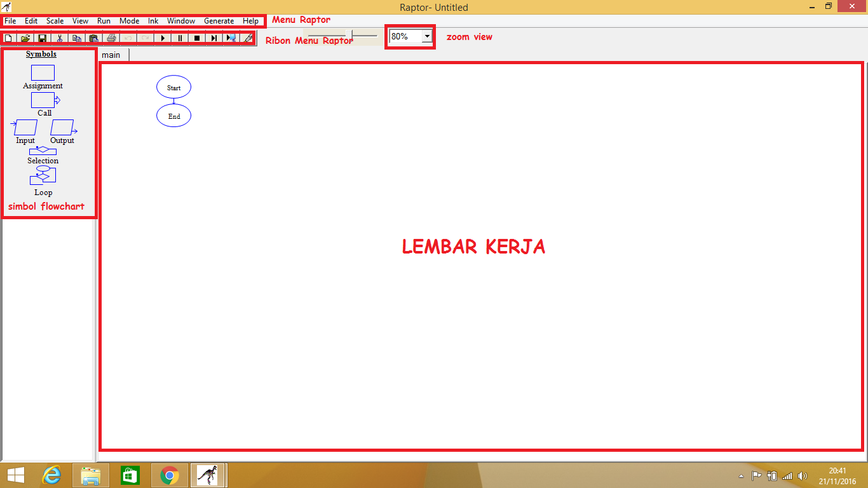Expand hidden icons in the system tray
The image size is (868, 488).
click(x=741, y=475)
